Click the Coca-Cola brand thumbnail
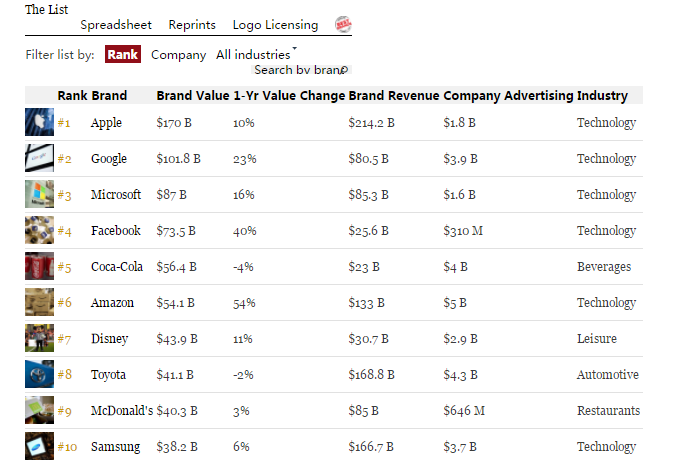The height and width of the screenshot is (464, 691). click(x=39, y=267)
